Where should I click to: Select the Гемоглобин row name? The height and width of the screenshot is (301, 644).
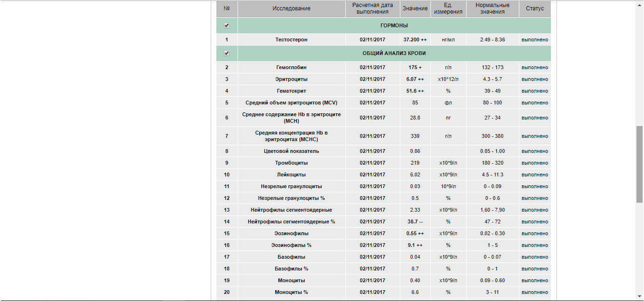click(291, 68)
